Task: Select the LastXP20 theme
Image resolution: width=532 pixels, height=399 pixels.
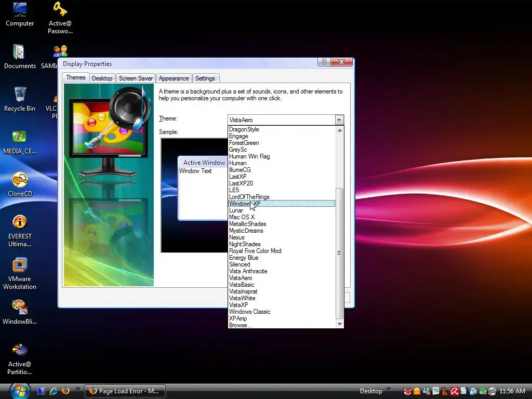Action: [x=282, y=183]
